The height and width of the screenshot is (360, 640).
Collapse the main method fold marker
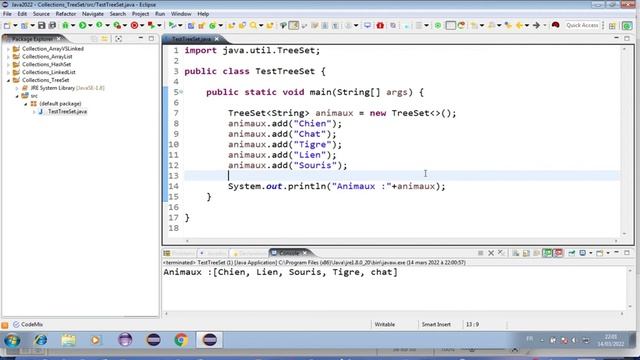point(181,92)
